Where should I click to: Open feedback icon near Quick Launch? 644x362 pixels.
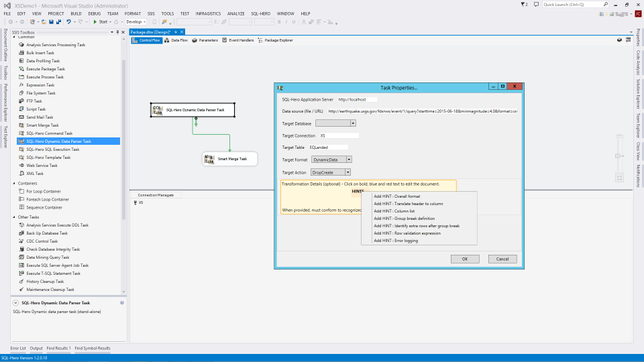tap(536, 5)
